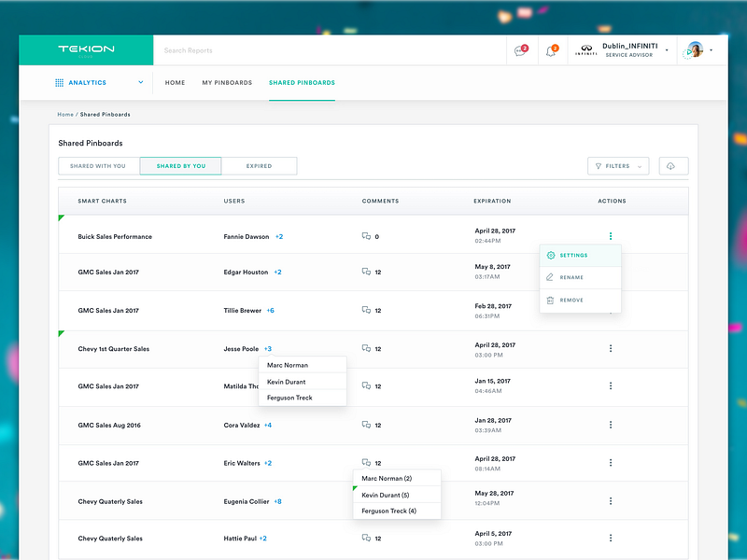Expand +2 users for Fannie Dawson
The image size is (747, 560).
(x=279, y=237)
